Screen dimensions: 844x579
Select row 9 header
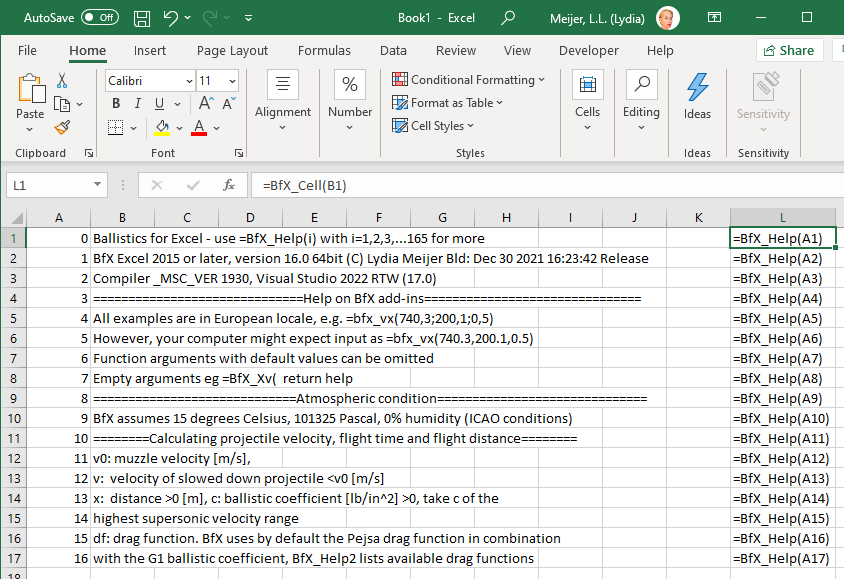[13, 399]
